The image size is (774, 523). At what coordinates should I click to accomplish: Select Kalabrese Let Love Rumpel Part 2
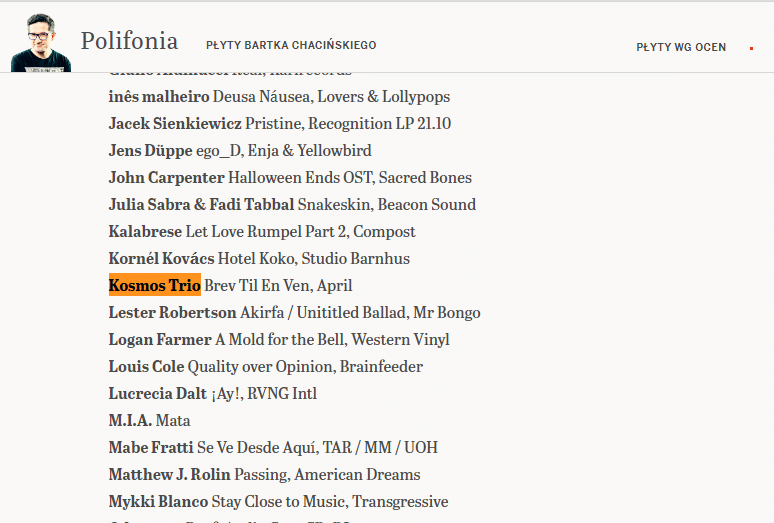coord(262,232)
